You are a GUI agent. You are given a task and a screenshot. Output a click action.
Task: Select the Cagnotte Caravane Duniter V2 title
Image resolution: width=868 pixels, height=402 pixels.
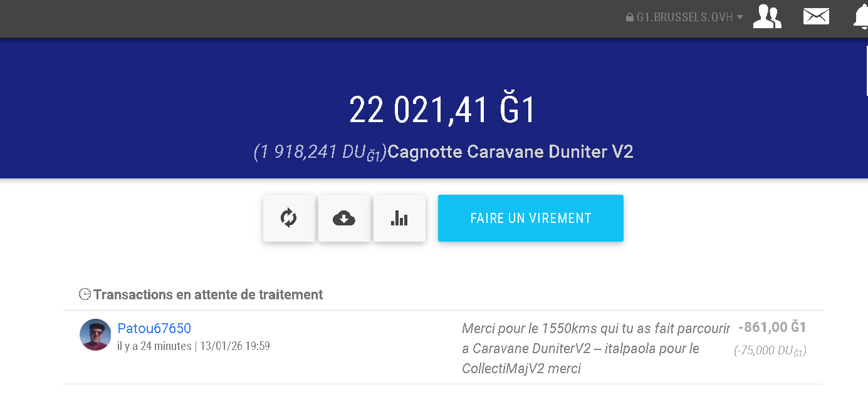[x=510, y=152]
